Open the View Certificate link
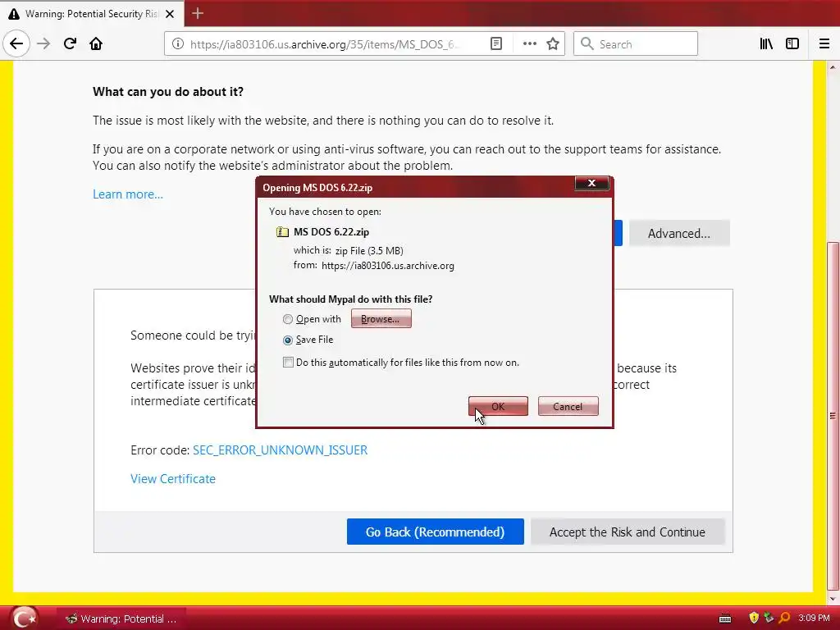 point(173,479)
